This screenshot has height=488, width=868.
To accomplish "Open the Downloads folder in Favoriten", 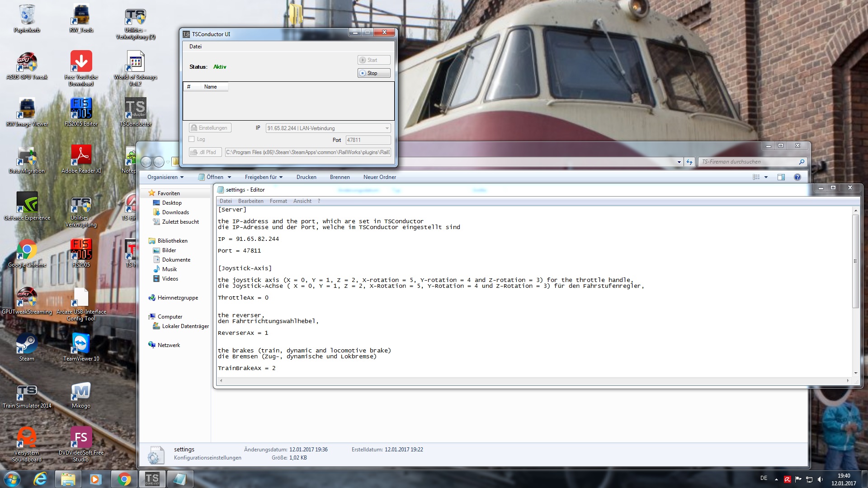I will coord(175,212).
